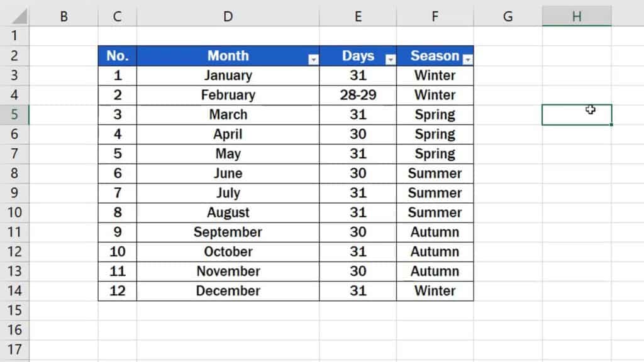
Task: Select the cell containing December
Action: (x=228, y=290)
